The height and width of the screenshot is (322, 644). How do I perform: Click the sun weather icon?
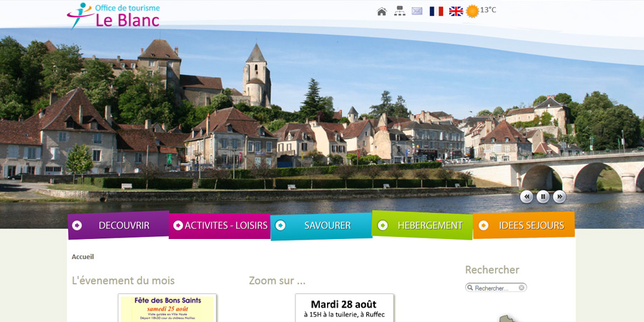click(472, 11)
